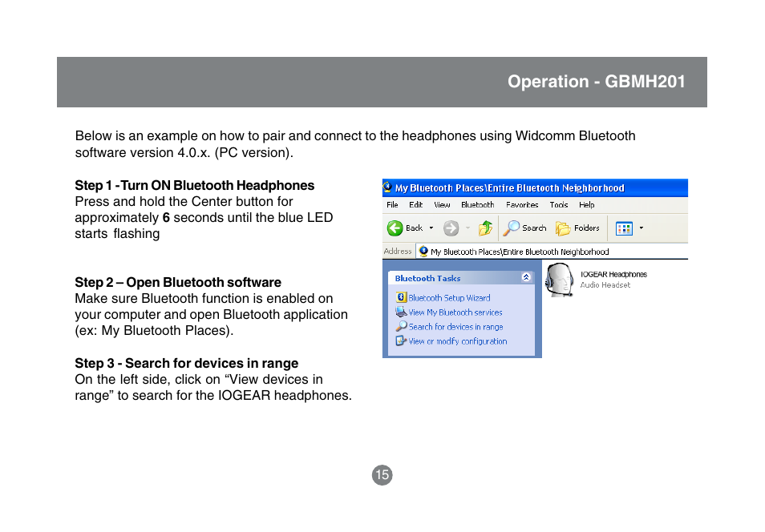Click View My Bluetooth services link
Image resolution: width=765 pixels, height=532 pixels.
click(455, 312)
